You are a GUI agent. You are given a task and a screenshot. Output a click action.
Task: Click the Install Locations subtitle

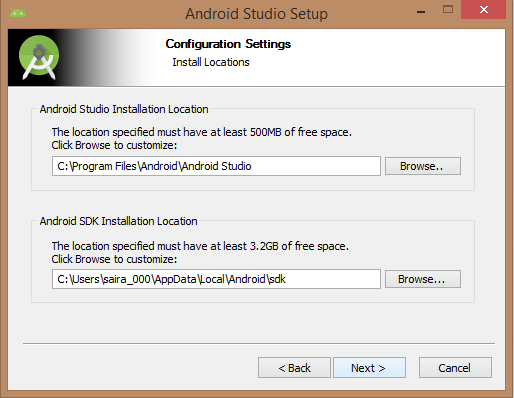click(x=211, y=62)
